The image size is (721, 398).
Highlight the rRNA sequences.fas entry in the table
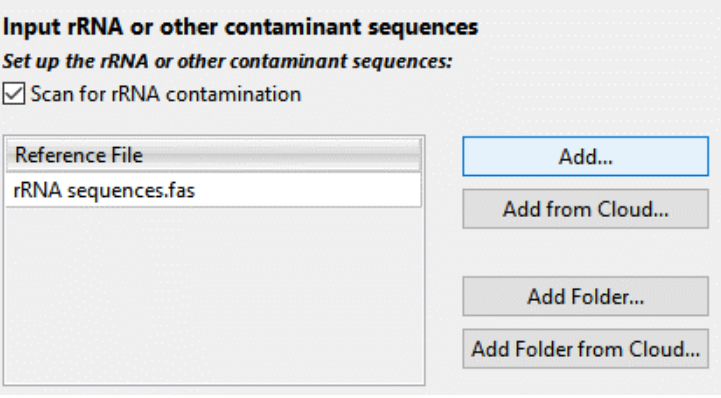[x=213, y=190]
